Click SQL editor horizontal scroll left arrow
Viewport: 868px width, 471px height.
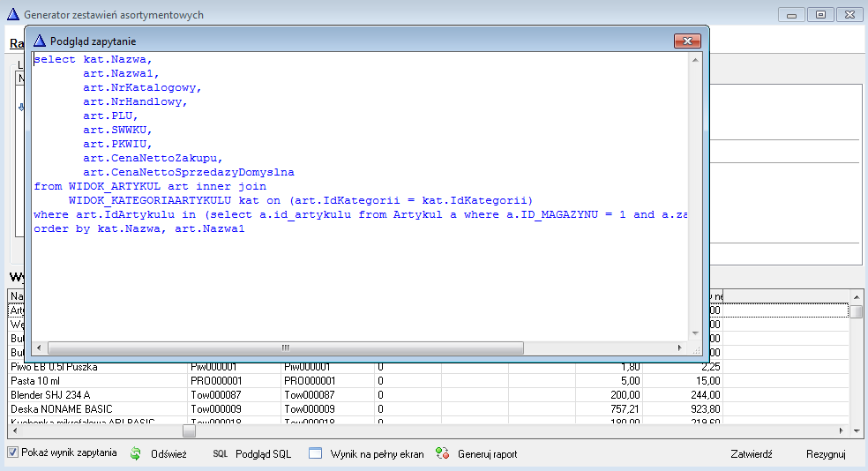(x=39, y=348)
